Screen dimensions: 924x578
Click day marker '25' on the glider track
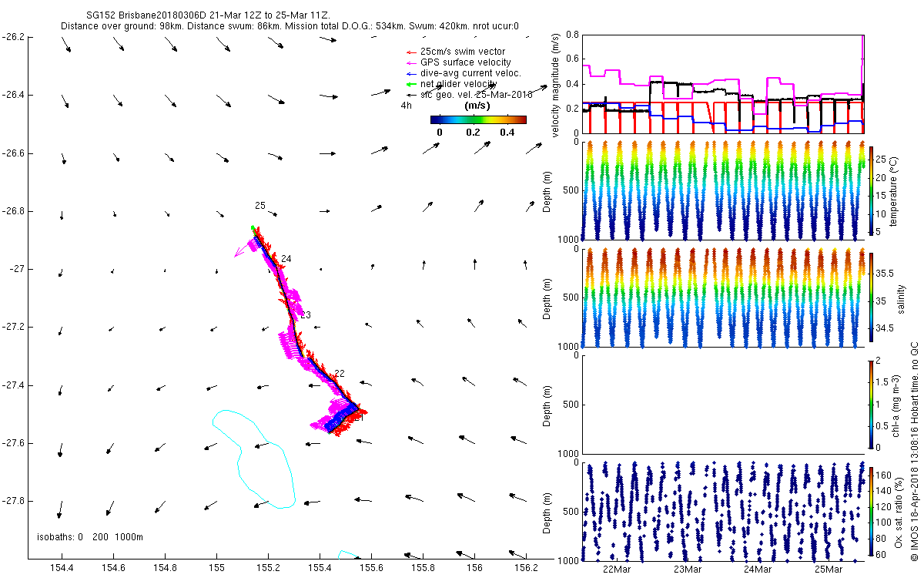[x=260, y=206]
